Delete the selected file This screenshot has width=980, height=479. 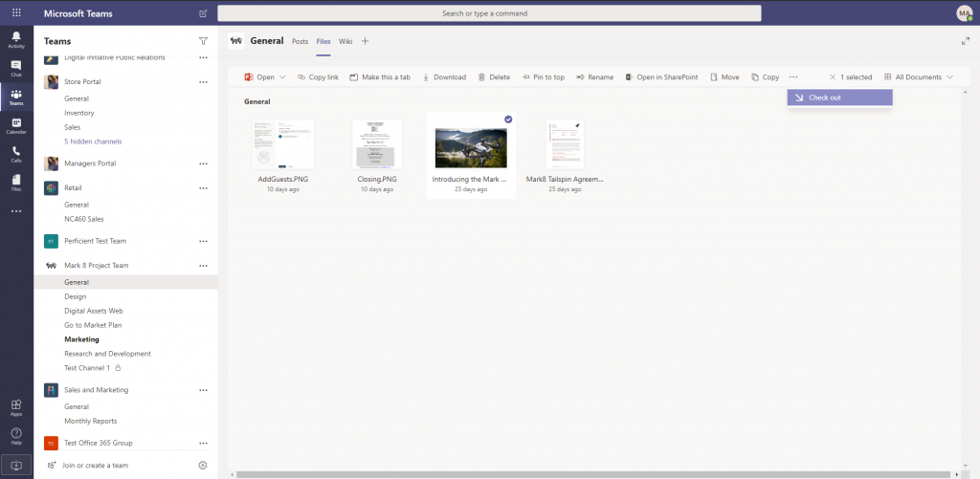tap(495, 77)
